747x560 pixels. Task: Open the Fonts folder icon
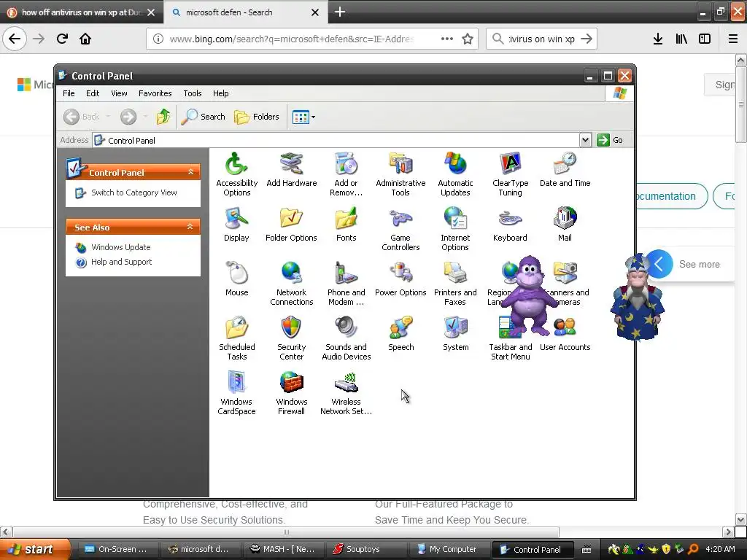click(x=346, y=225)
